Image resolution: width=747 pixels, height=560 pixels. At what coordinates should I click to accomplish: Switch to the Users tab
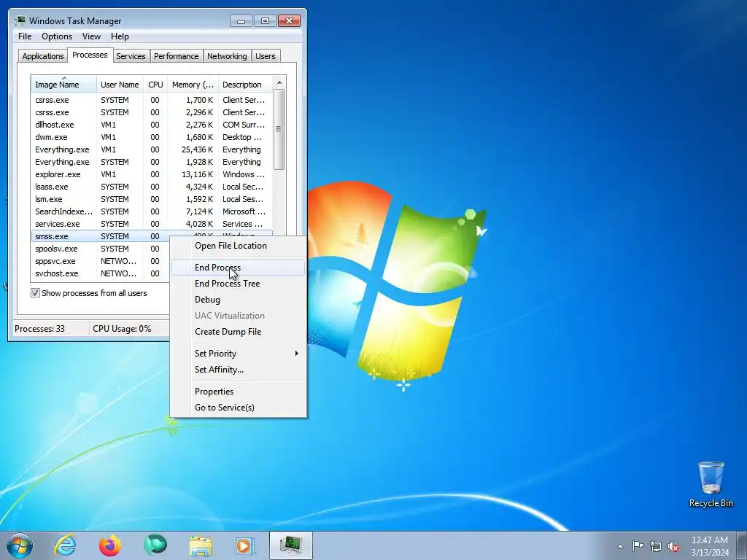click(266, 56)
